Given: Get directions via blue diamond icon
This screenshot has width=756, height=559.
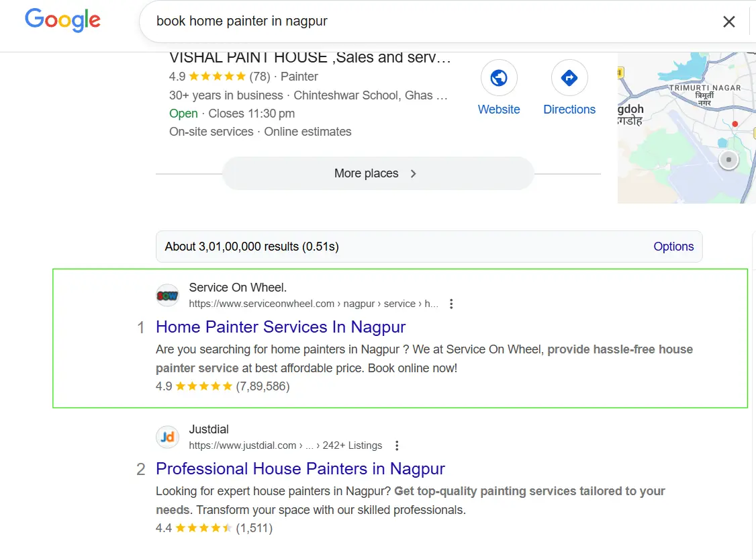Looking at the screenshot, I should (569, 79).
